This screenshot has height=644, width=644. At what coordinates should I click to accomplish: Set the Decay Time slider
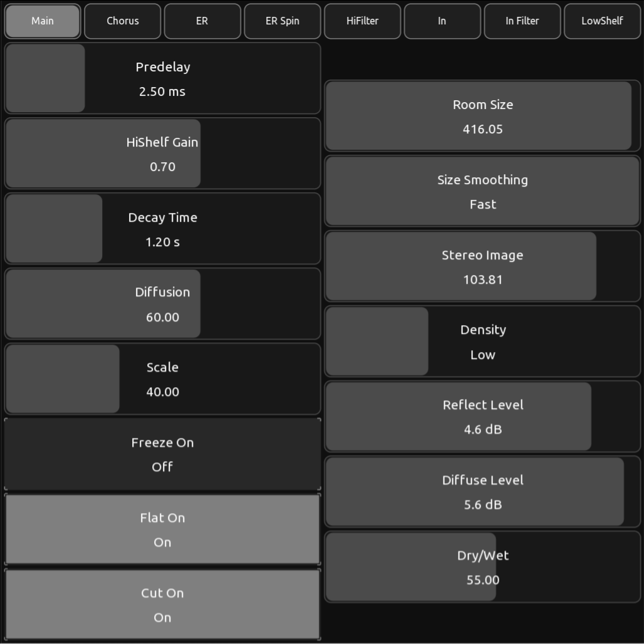[x=162, y=229]
